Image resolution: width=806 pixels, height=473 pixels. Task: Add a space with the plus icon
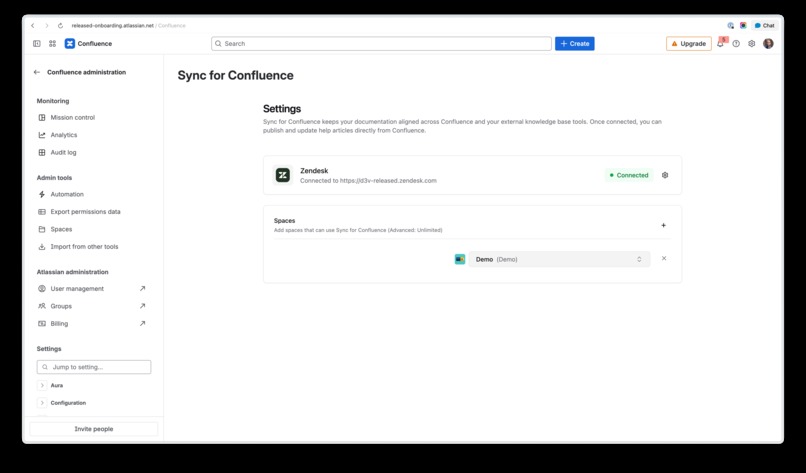pos(664,225)
